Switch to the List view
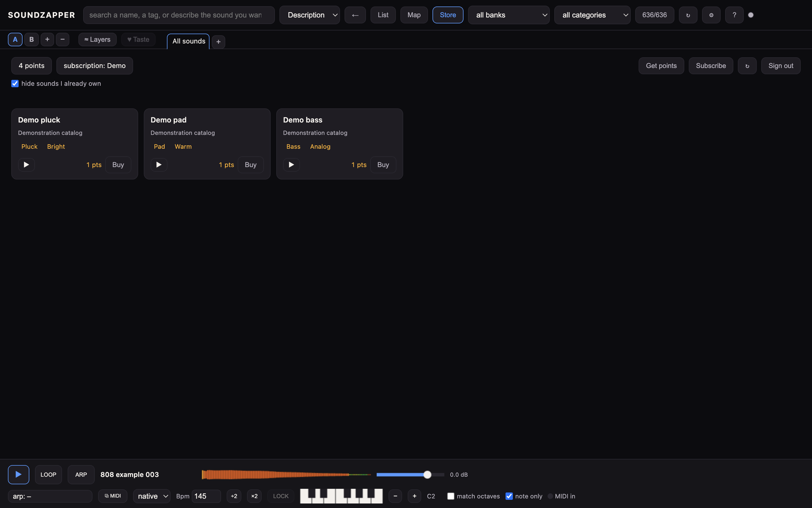 point(383,15)
